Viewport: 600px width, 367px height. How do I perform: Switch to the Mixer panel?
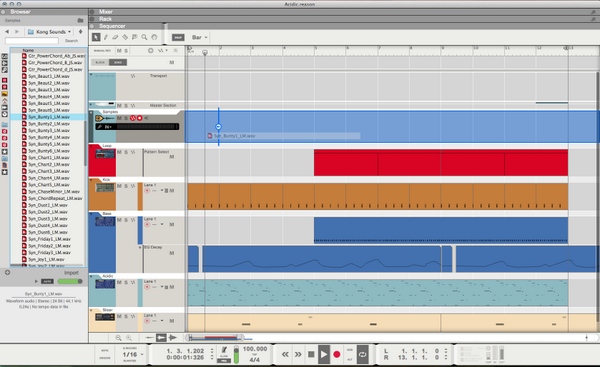[106, 12]
